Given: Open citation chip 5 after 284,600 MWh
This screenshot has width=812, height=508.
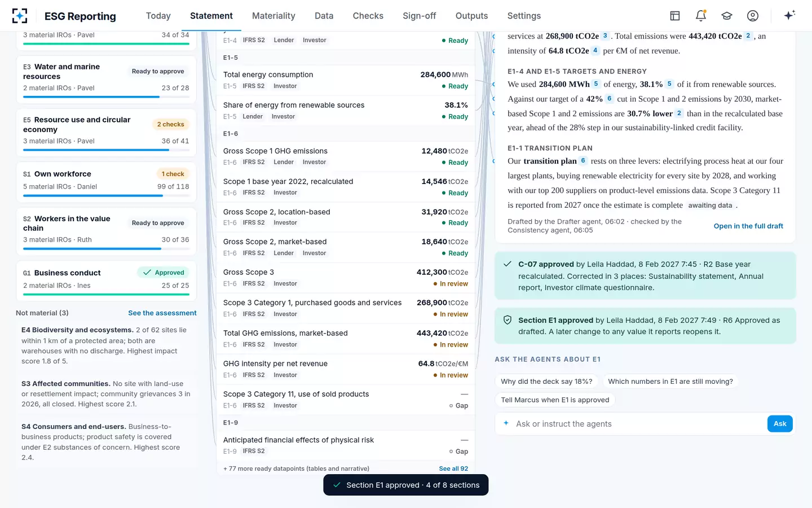Looking at the screenshot, I should (x=596, y=84).
